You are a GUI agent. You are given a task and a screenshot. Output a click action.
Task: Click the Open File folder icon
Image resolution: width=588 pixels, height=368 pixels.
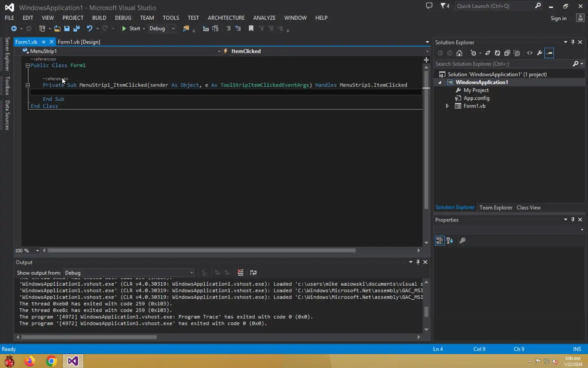(x=57, y=28)
